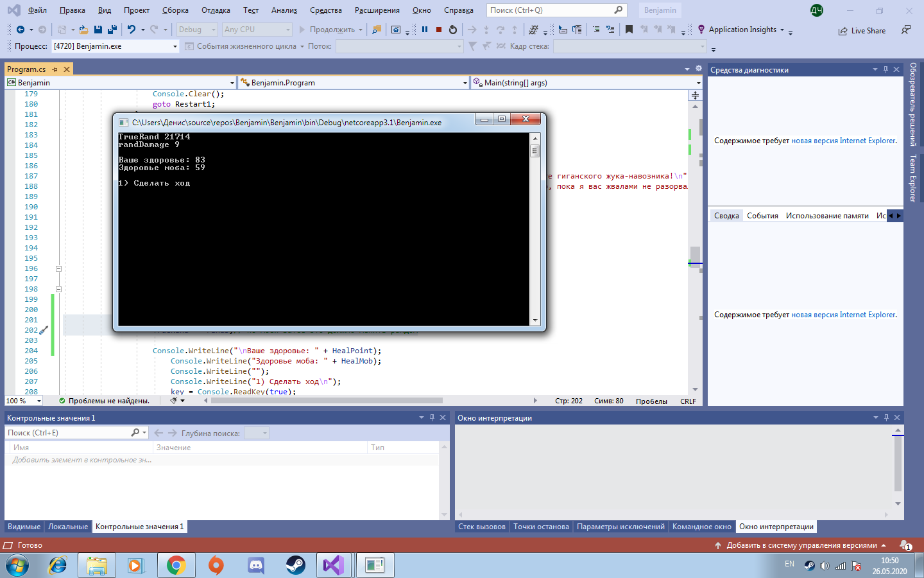
Task: Click the console window vertical scrollbar thumb
Action: tap(535, 151)
